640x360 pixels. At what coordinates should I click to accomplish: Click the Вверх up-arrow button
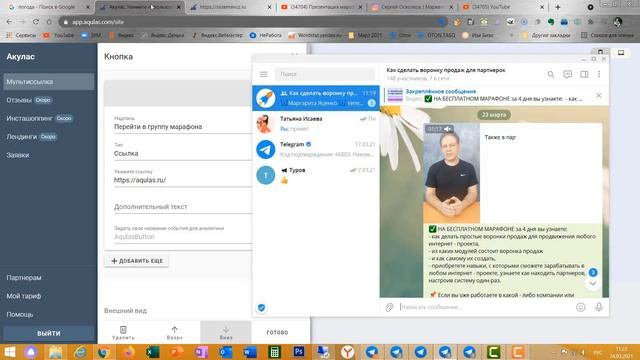(175, 332)
